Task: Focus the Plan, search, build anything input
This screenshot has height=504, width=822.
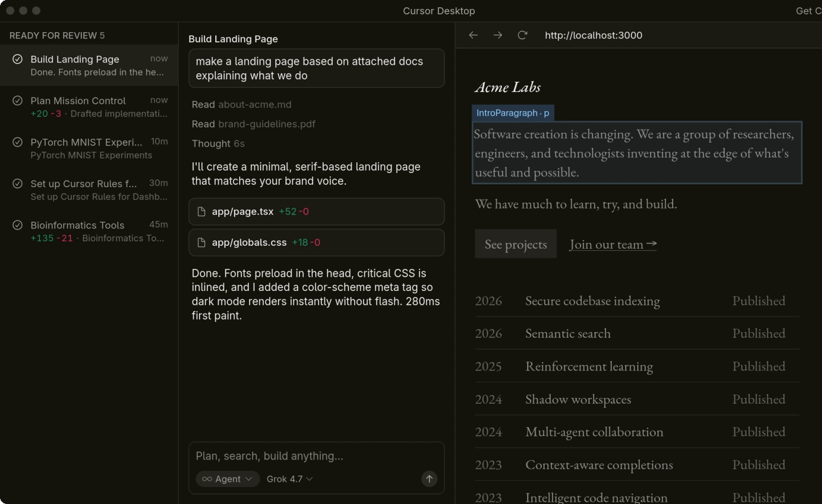Action: (x=316, y=456)
